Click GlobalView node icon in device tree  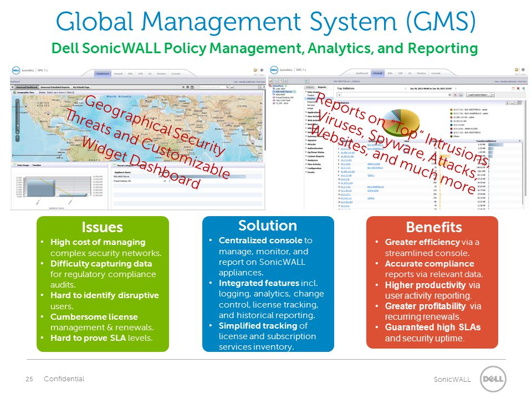pos(271,86)
